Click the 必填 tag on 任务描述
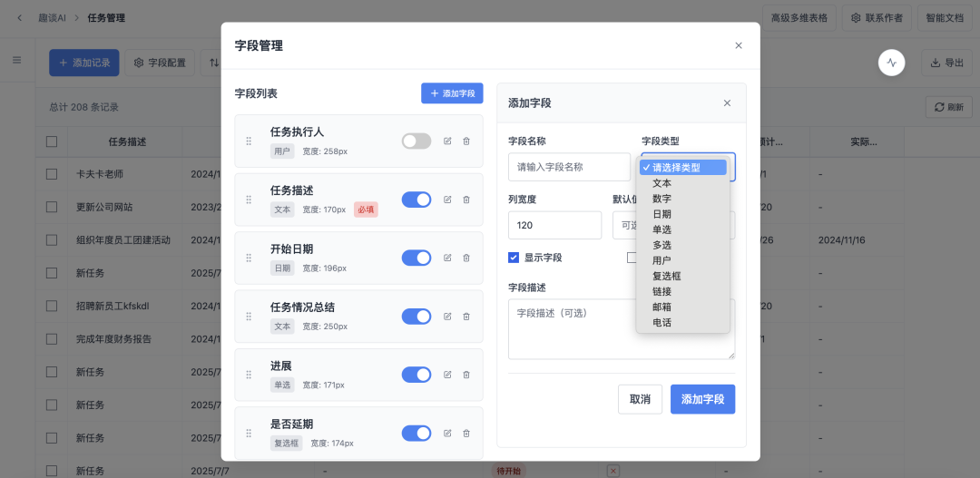This screenshot has width=980, height=478. click(366, 210)
